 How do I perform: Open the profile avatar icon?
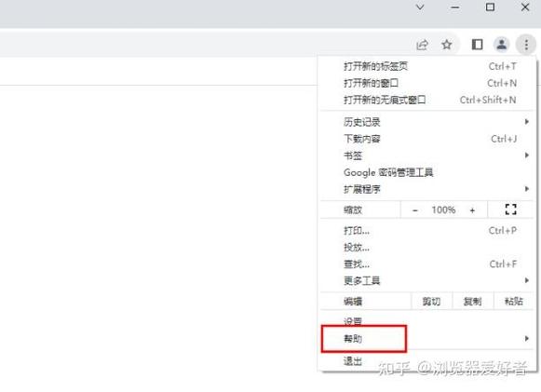click(x=501, y=45)
